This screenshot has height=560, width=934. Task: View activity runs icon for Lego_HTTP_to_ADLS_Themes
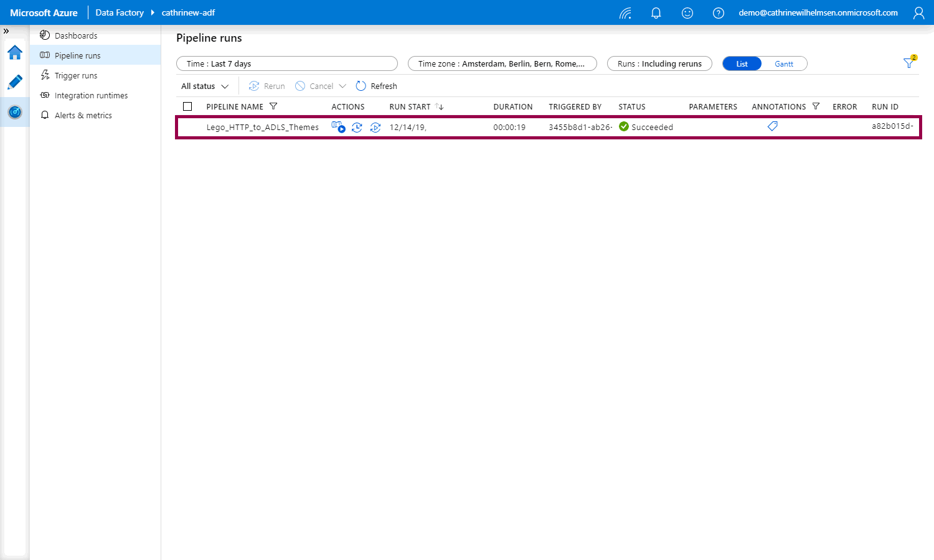click(338, 127)
